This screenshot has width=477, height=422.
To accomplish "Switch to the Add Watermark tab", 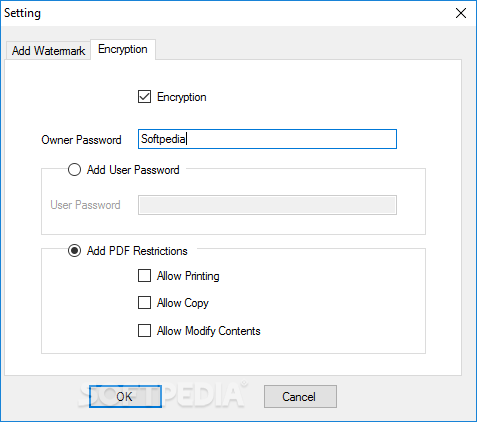I will pos(48,51).
